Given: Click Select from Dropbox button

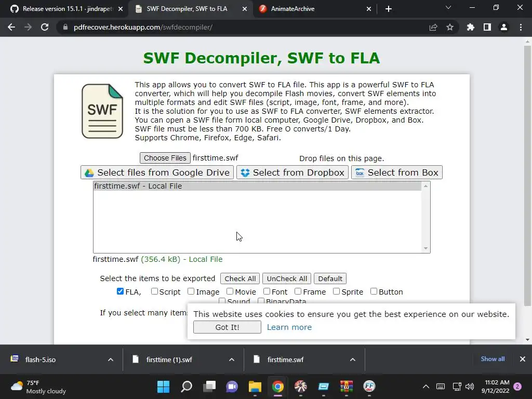Looking at the screenshot, I should point(292,172).
